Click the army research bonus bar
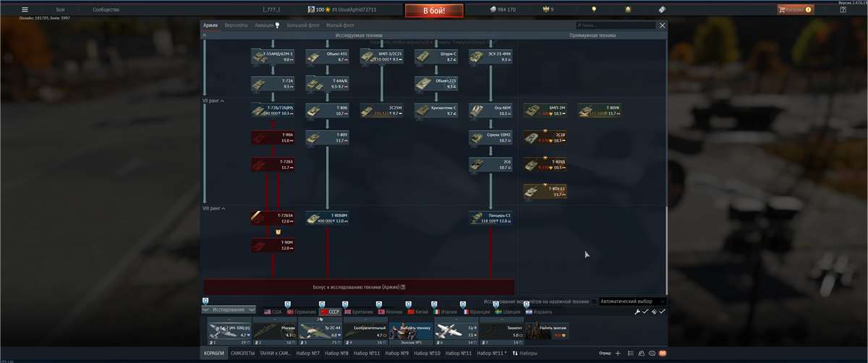The image size is (868, 363). click(359, 286)
